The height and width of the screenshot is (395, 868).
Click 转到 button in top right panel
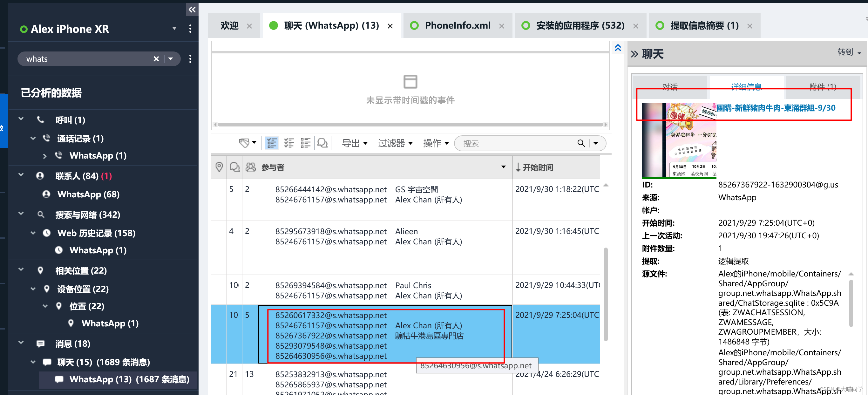[844, 52]
